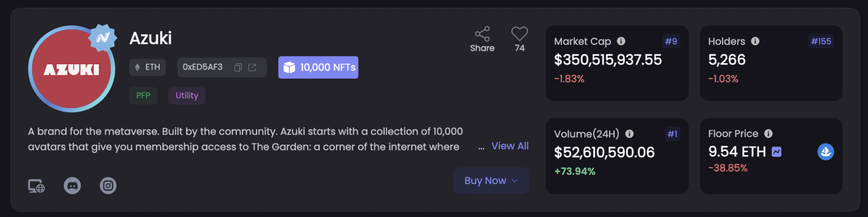
Task: Open the Azuki Instagram icon
Action: (108, 186)
